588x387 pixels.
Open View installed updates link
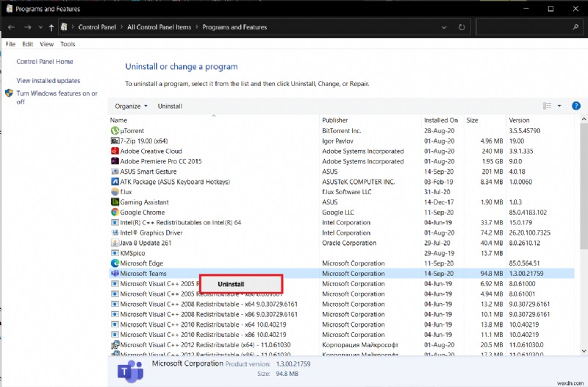[x=48, y=81]
